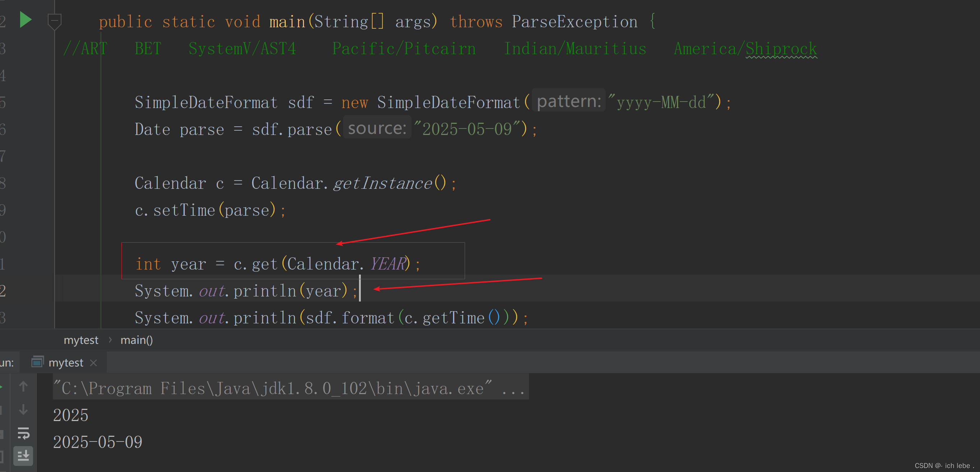980x472 pixels.
Task: Toggle soft-wrap in the run console
Action: pyautogui.click(x=23, y=433)
